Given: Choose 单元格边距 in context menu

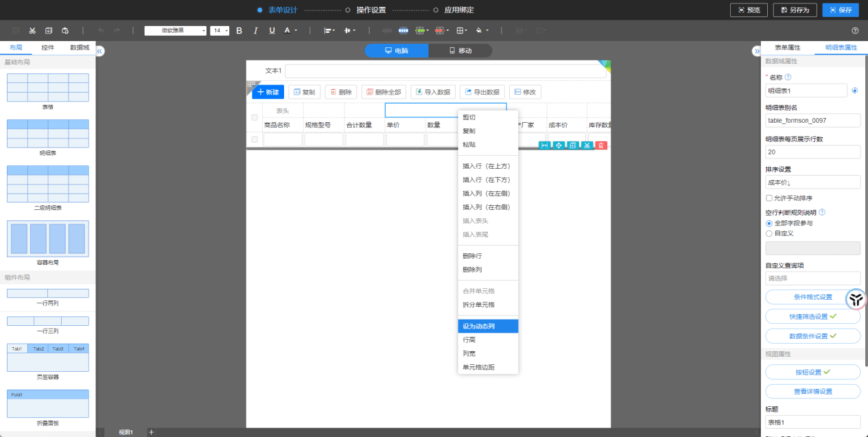Looking at the screenshot, I should (488, 367).
